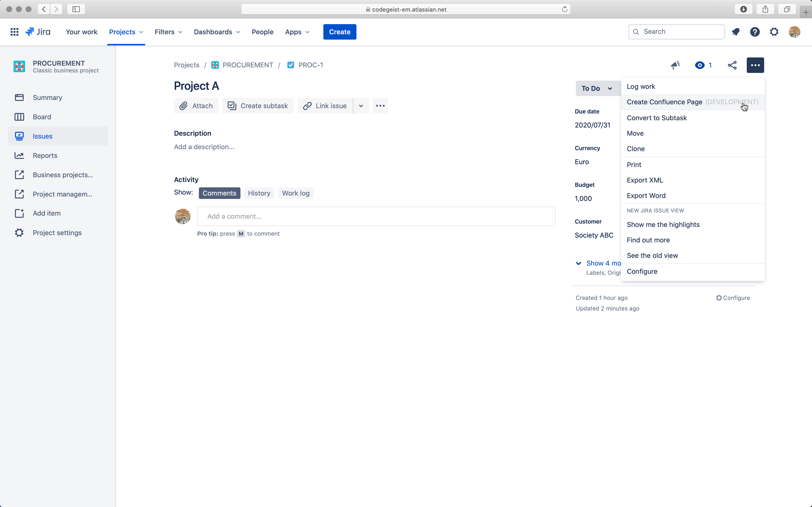The image size is (812, 507).
Task: Open Jira settings gear icon
Action: coord(774,32)
